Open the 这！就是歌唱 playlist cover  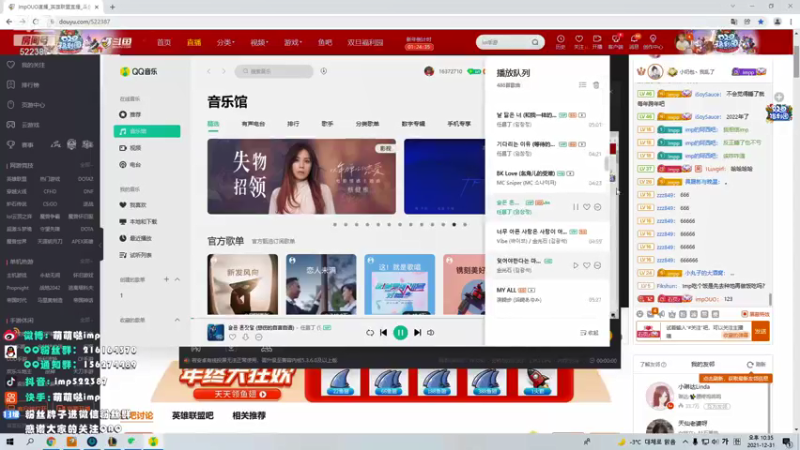399,284
